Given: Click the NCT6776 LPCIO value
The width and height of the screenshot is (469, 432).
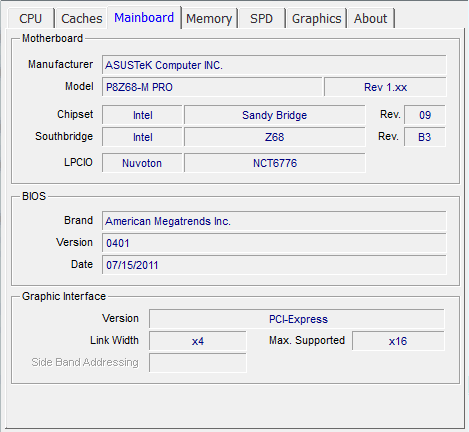Looking at the screenshot, I should pyautogui.click(x=275, y=163).
